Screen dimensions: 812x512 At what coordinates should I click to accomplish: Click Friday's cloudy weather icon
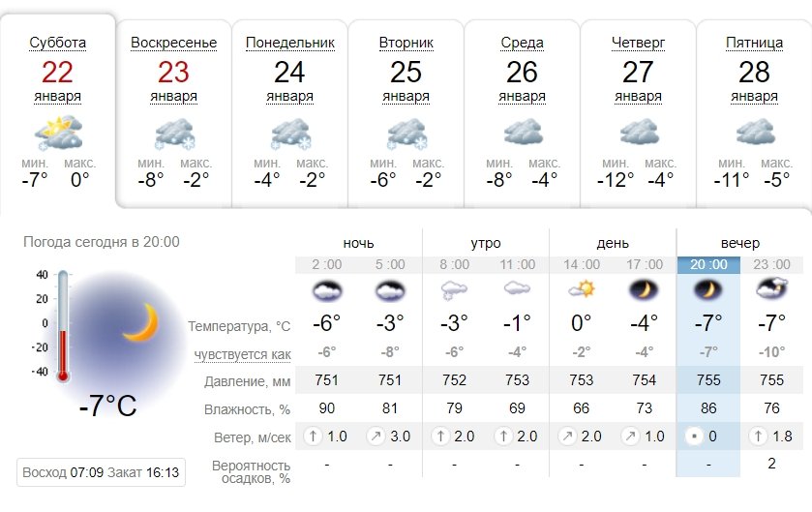pos(754,133)
